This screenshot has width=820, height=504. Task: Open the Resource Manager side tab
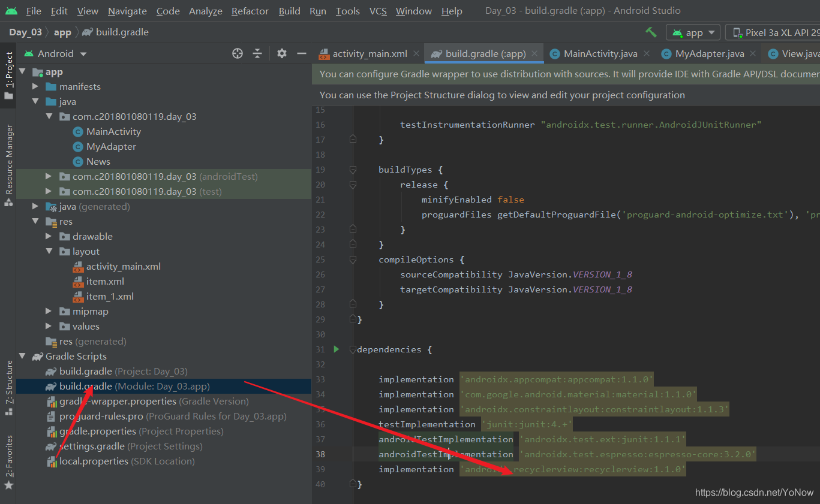click(8, 164)
